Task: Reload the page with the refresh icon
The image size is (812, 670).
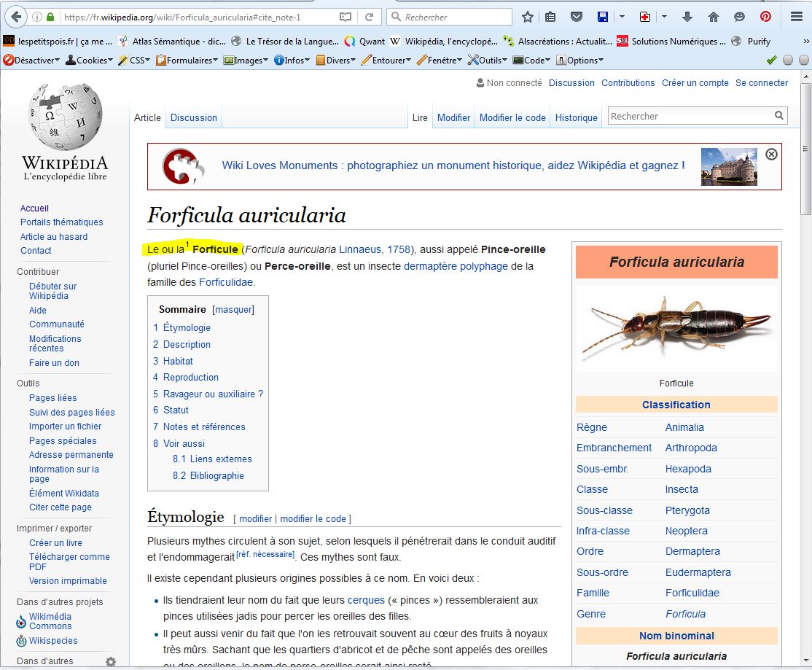Action: (x=370, y=17)
